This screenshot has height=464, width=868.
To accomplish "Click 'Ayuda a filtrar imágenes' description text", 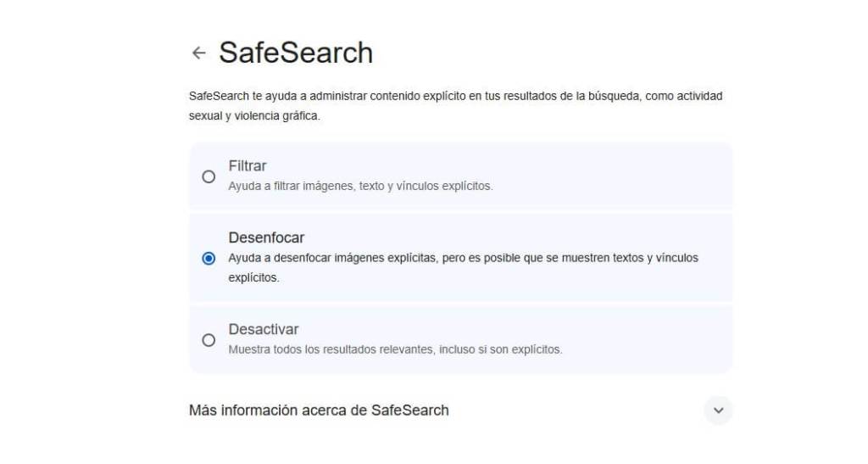I will (x=360, y=186).
